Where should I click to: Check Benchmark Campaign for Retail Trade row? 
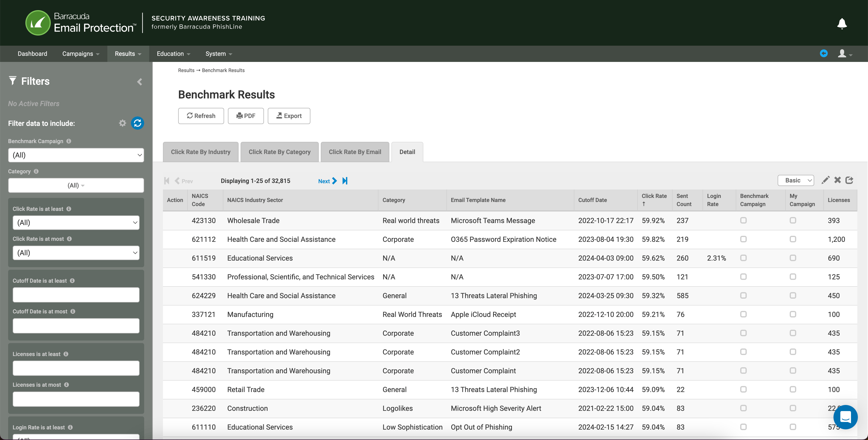(744, 390)
